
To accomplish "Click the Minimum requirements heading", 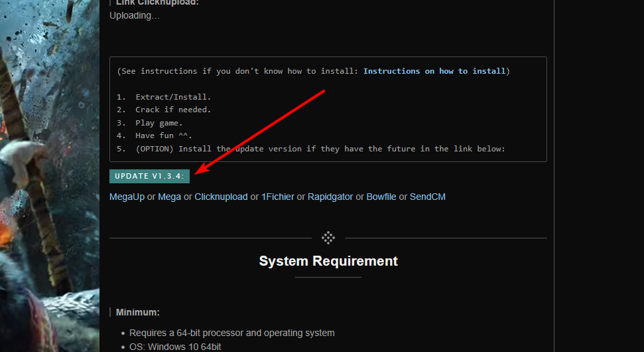I will 138,312.
